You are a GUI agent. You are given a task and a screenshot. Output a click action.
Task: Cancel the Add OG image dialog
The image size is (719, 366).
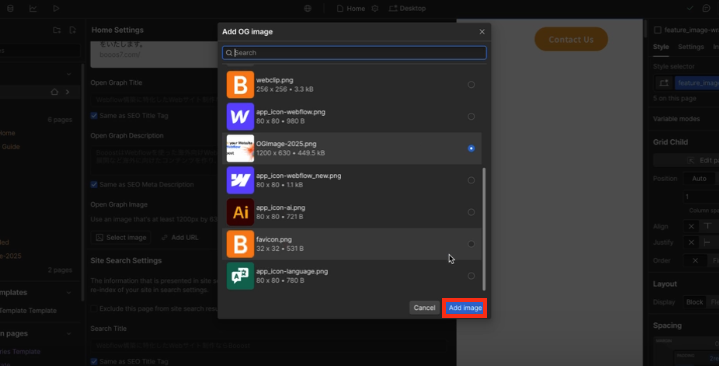(424, 308)
